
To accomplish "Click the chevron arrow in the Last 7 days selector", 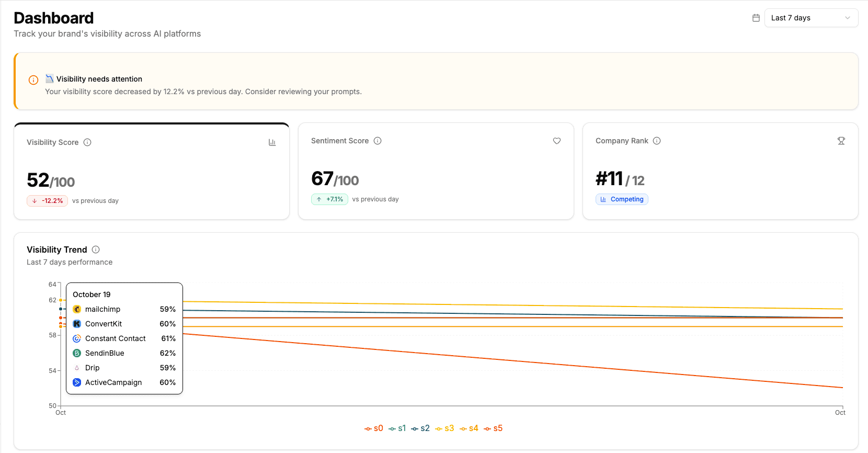I will 848,18.
